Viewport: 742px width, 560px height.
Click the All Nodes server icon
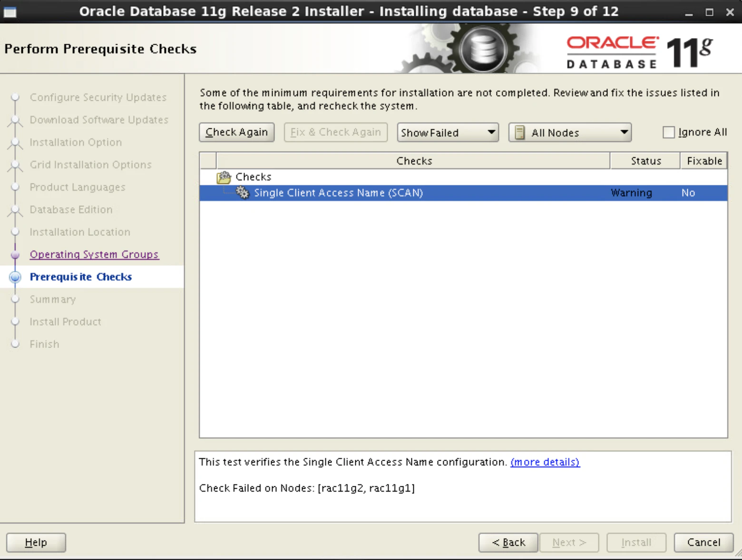coord(520,133)
